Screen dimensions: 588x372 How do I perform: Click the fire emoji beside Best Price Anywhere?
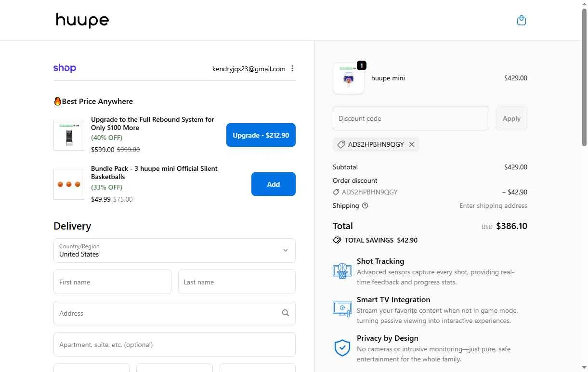(x=57, y=101)
